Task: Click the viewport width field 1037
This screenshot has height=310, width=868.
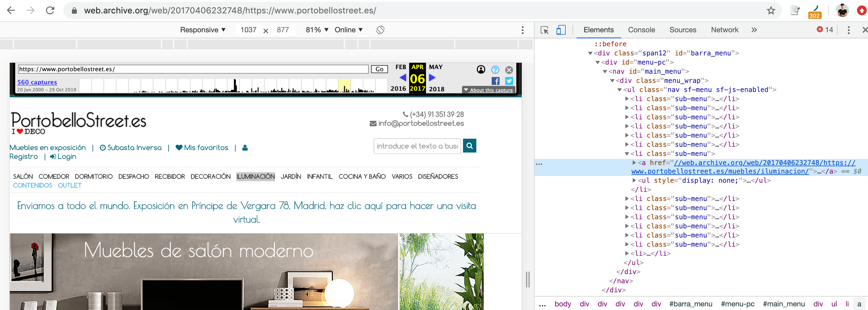Action: 248,30
